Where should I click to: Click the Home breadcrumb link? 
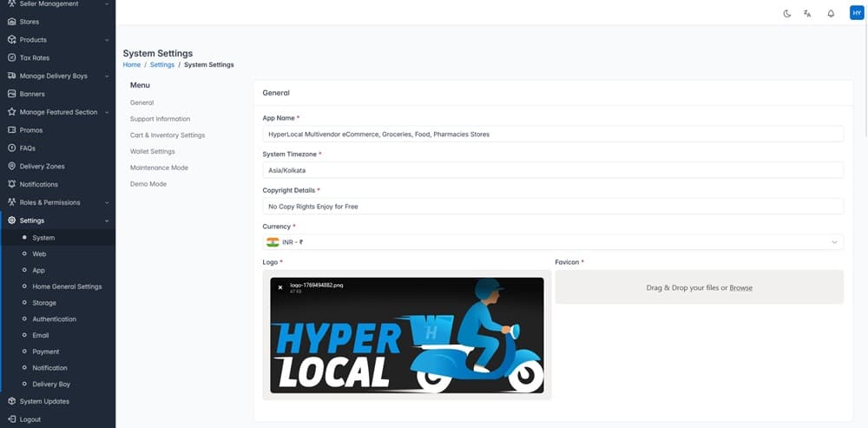click(131, 65)
